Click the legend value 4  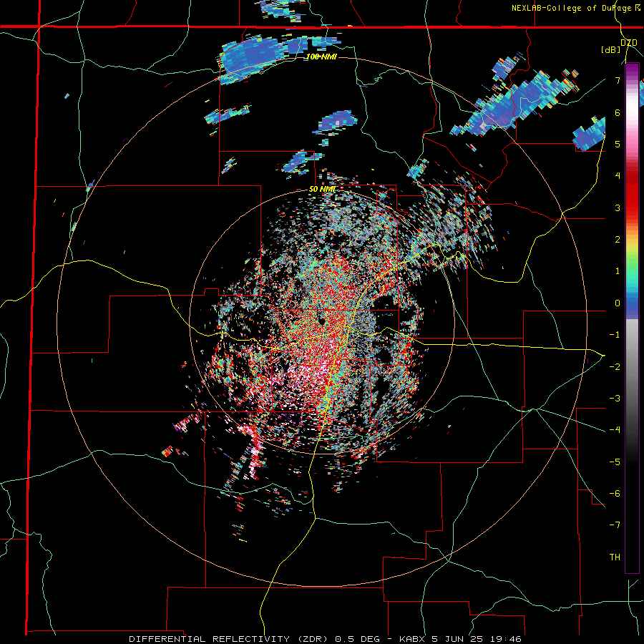tap(618, 176)
